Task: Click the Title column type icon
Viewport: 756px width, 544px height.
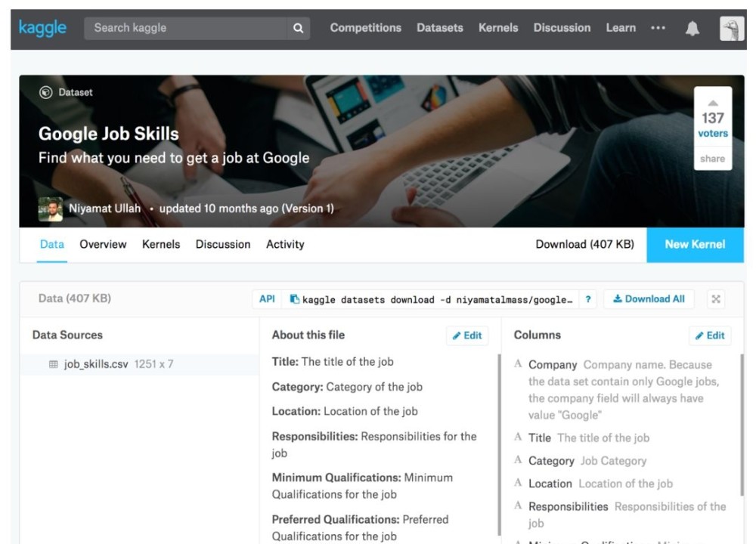Action: [519, 437]
